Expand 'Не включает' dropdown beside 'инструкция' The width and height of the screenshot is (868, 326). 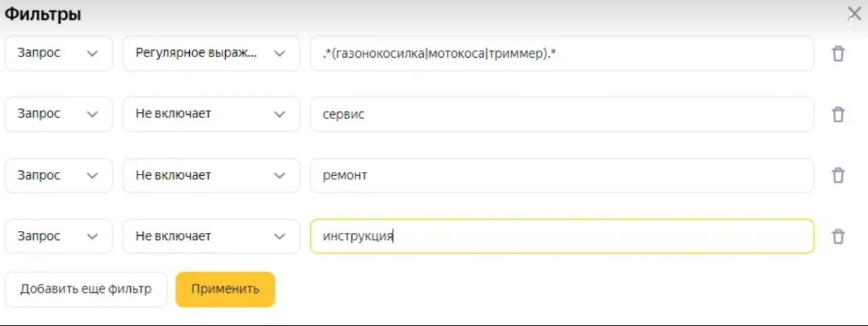point(211,236)
